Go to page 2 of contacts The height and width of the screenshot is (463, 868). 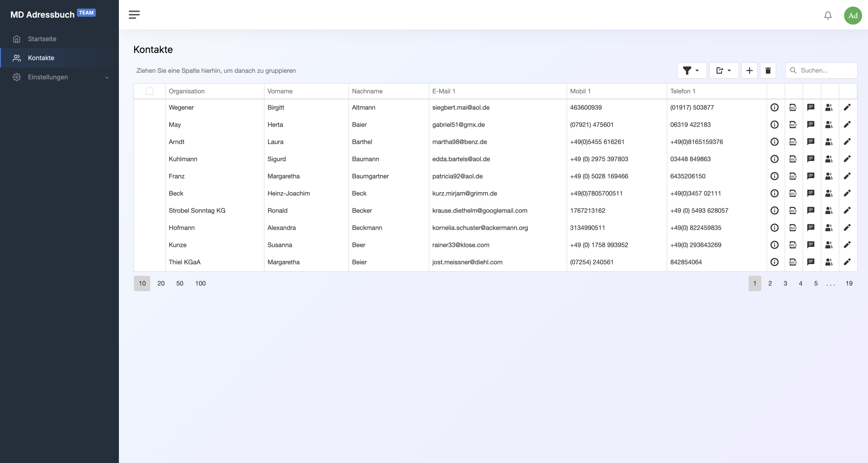coord(770,283)
